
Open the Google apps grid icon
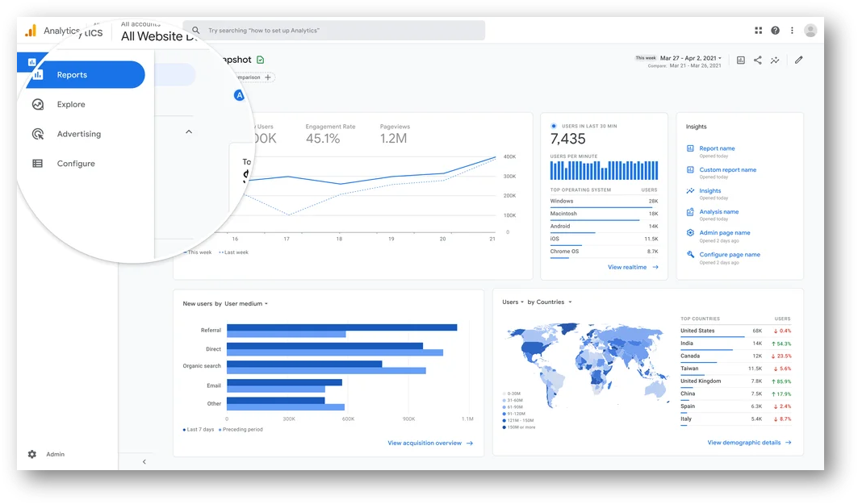[x=758, y=30]
